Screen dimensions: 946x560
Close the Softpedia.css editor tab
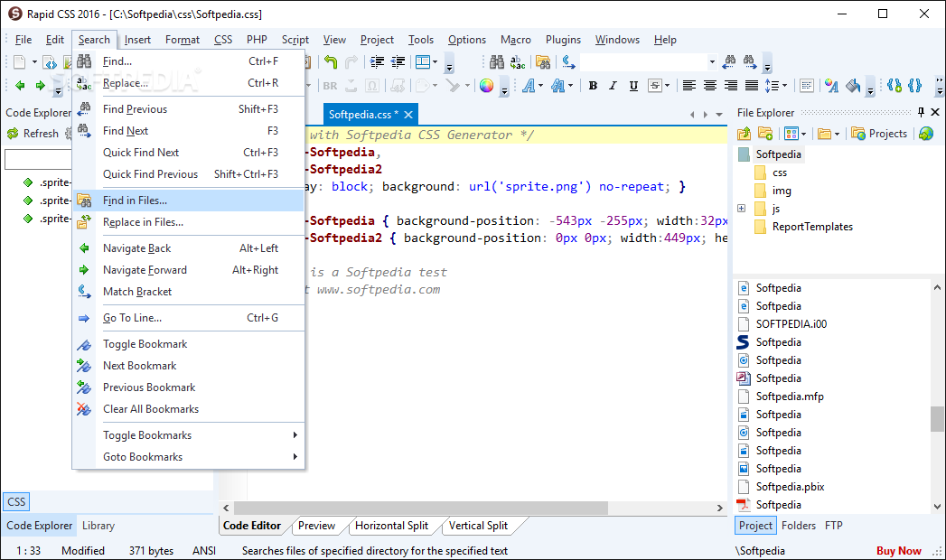pos(408,115)
